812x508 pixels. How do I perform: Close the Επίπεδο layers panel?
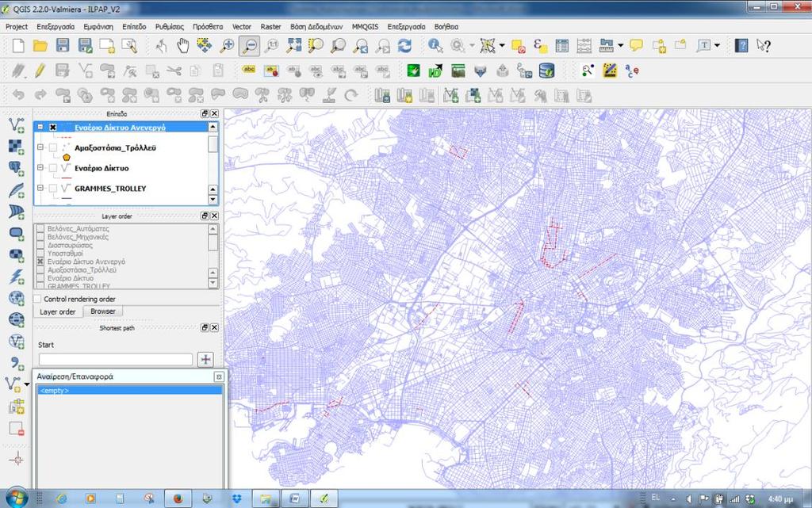(214, 113)
